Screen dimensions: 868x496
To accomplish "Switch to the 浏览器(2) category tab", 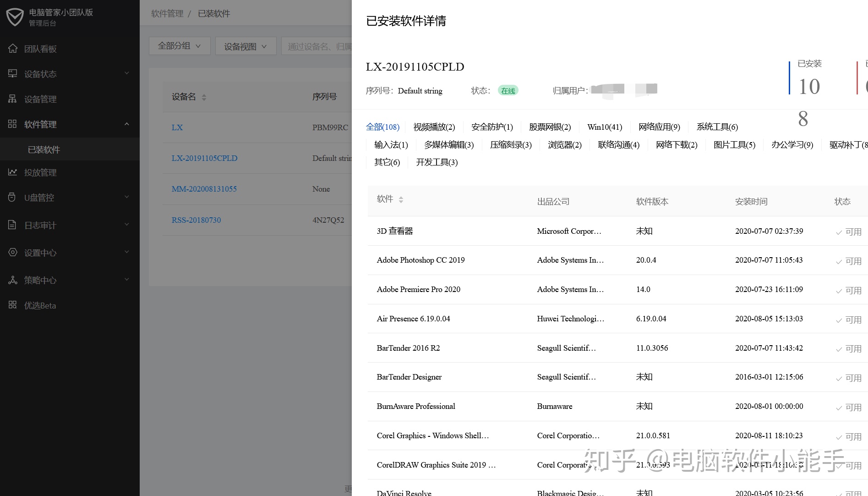I will coord(565,145).
